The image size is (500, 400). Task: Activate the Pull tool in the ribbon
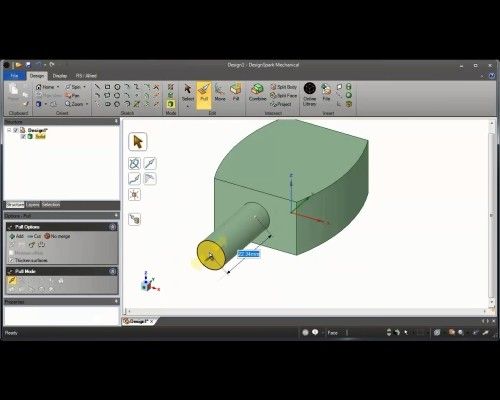pos(204,95)
